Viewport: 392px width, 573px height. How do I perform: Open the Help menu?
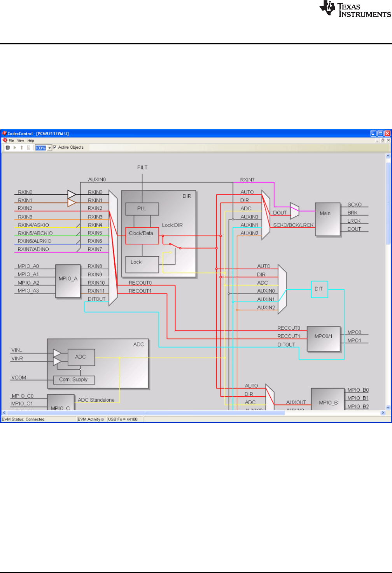tap(31, 141)
